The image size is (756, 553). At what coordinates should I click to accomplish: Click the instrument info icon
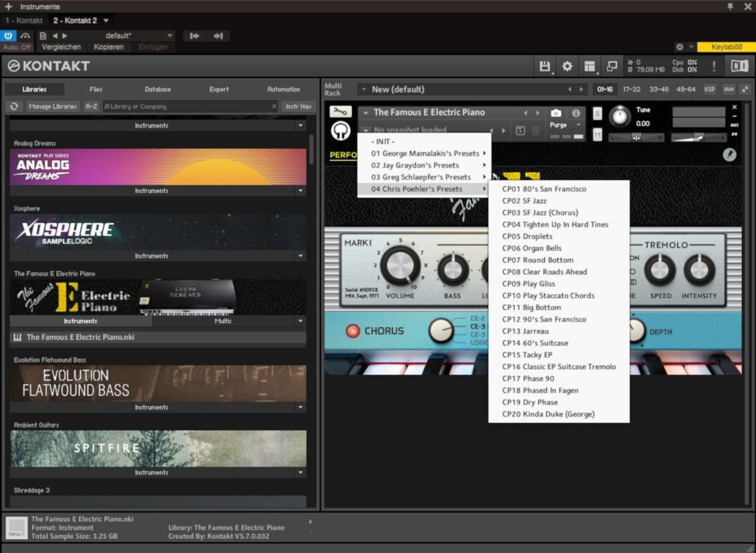pos(576,113)
